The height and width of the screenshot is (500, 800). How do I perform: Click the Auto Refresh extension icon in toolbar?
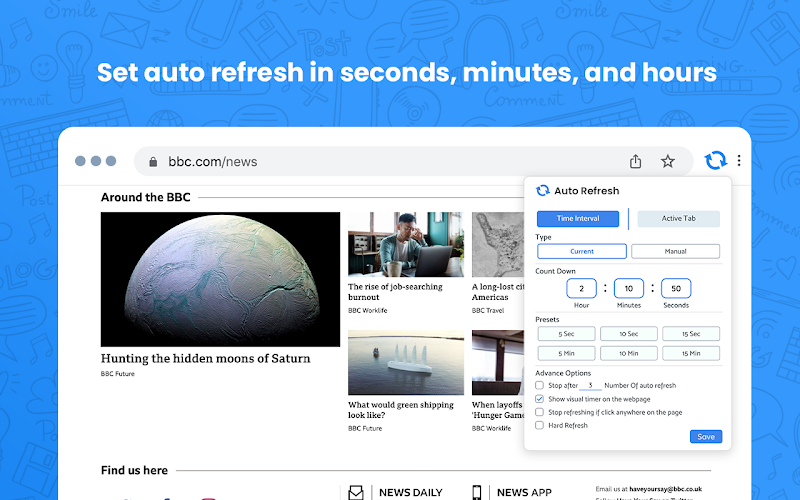[x=715, y=160]
